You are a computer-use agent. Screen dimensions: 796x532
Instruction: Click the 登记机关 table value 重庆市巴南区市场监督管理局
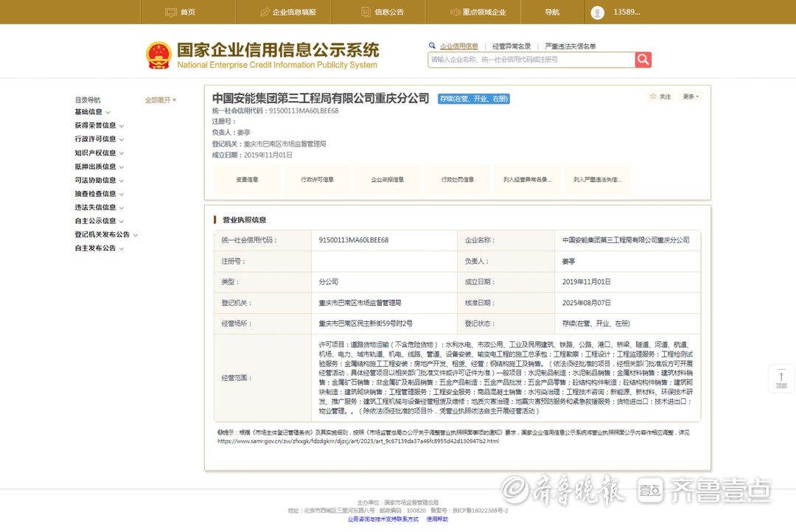(x=360, y=303)
